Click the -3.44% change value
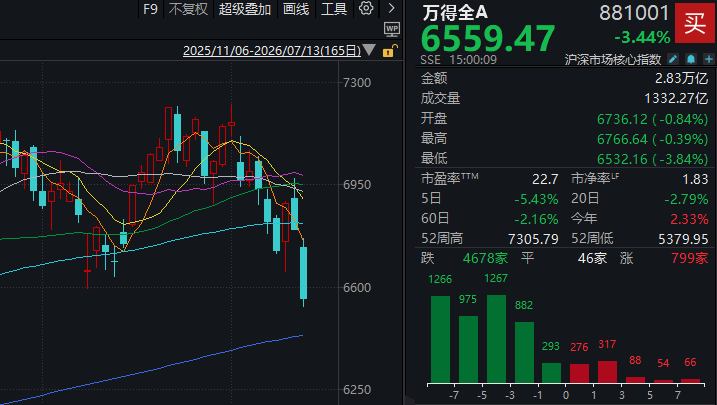This screenshot has height=405, width=717. tap(642, 37)
